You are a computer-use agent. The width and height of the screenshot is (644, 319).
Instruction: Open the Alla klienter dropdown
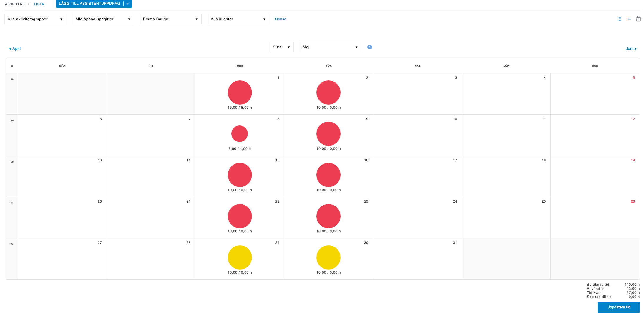pyautogui.click(x=238, y=19)
